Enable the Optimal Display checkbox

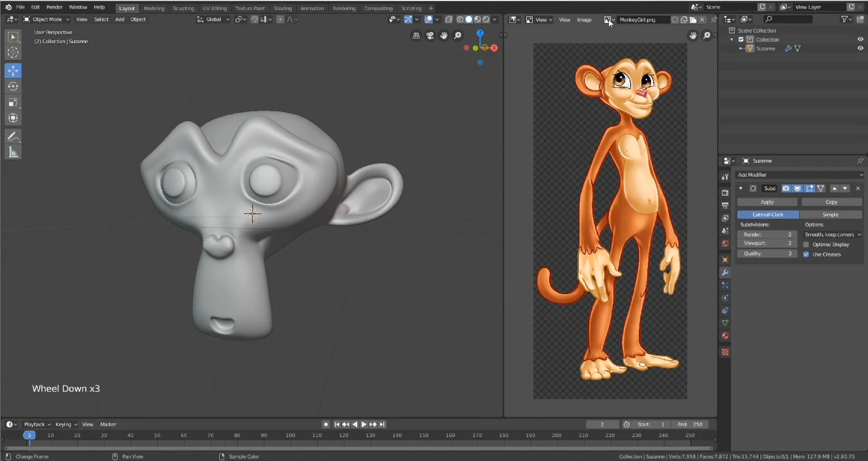pos(806,245)
